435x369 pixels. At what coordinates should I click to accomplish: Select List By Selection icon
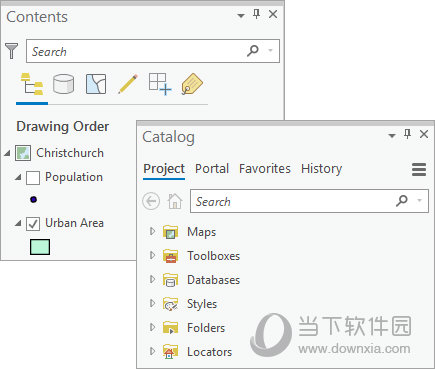coord(96,84)
